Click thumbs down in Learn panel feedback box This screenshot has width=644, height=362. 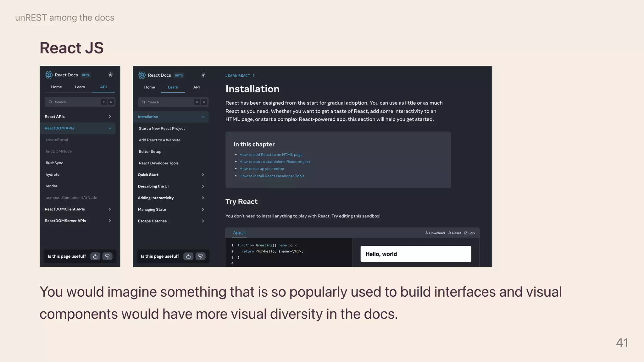tap(200, 256)
